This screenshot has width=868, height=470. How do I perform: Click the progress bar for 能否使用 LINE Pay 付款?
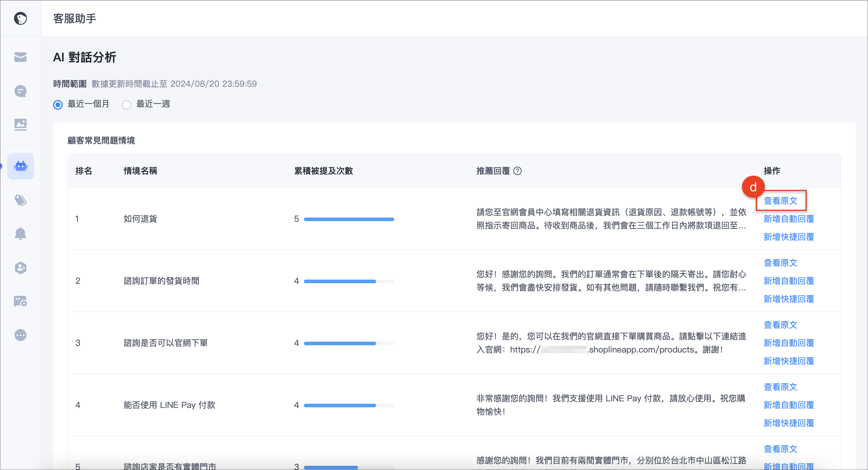pyautogui.click(x=349, y=405)
